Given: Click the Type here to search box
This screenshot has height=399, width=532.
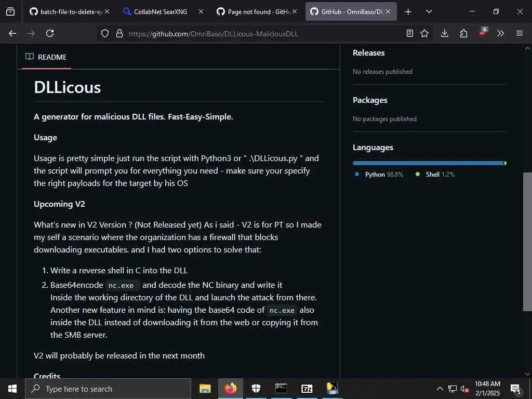Looking at the screenshot, I should coord(108,389).
